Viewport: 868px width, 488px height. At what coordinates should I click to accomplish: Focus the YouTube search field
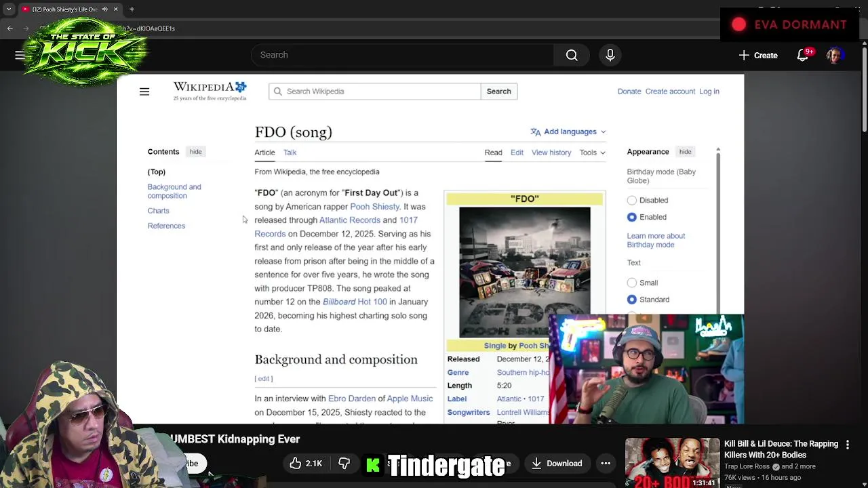click(x=402, y=55)
